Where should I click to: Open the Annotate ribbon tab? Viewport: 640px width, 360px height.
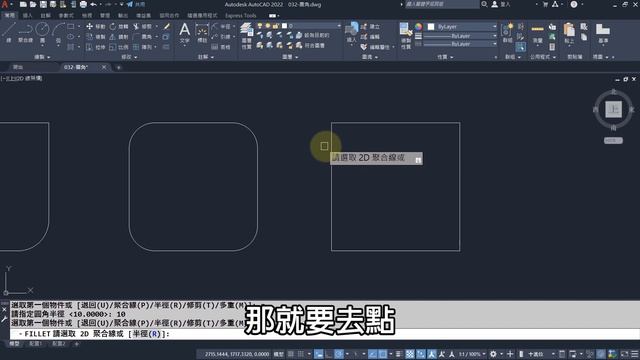pos(45,16)
